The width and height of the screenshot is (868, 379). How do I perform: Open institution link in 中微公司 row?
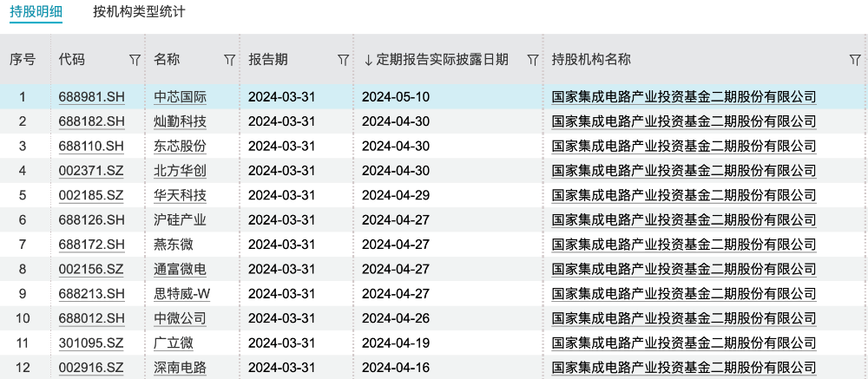coord(684,318)
